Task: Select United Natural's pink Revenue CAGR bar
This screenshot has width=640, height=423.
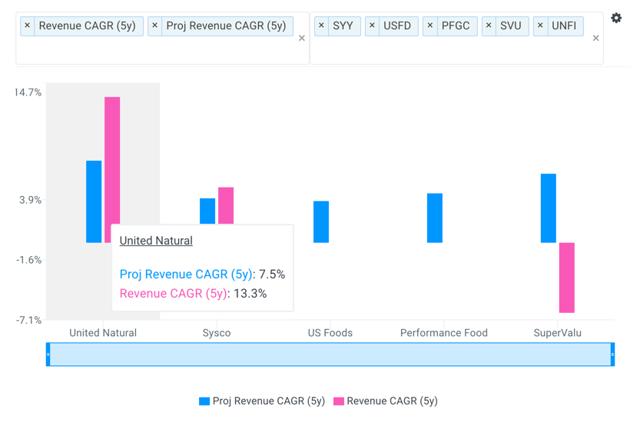Action: [112, 160]
